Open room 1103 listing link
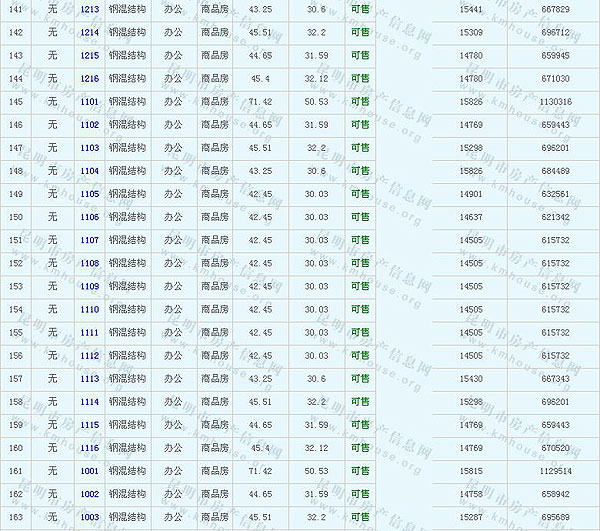 (89, 148)
